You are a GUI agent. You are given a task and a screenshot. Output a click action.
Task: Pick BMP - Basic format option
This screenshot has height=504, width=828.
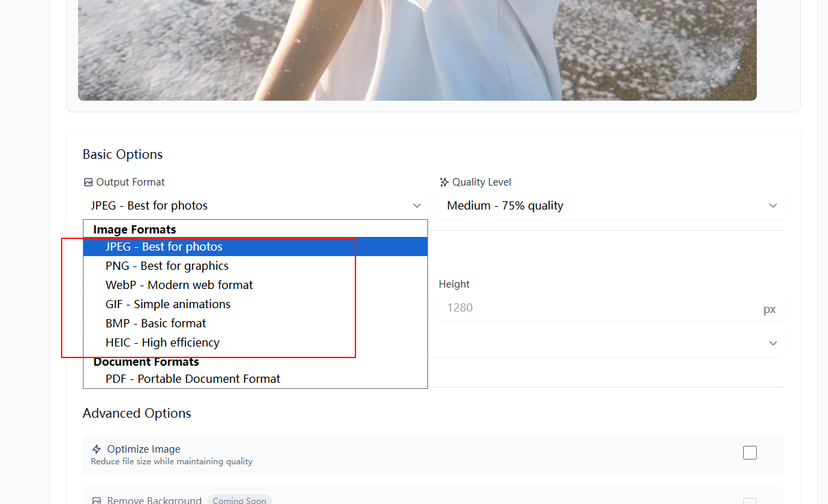tap(255, 323)
